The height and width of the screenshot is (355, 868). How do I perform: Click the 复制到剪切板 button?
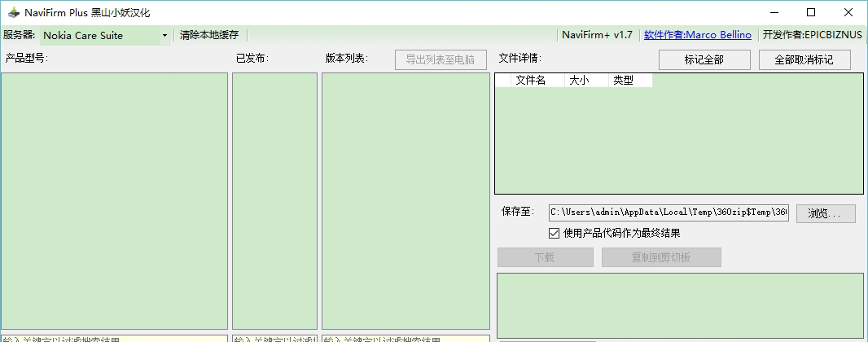click(x=661, y=257)
